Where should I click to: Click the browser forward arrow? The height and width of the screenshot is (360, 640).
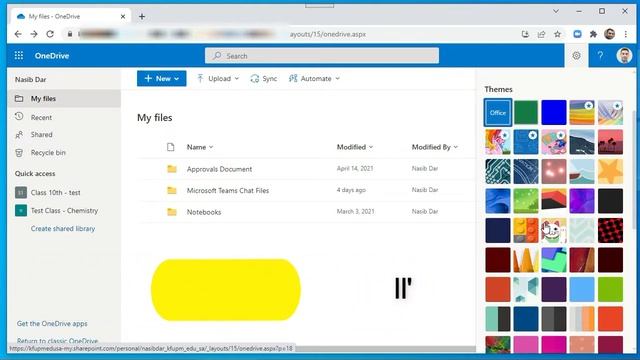point(34,34)
